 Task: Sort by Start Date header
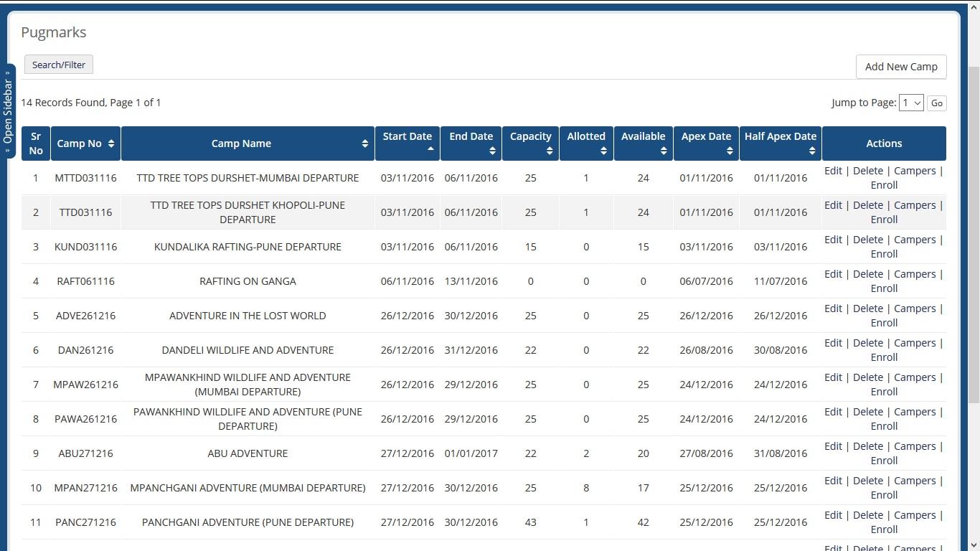(x=407, y=143)
